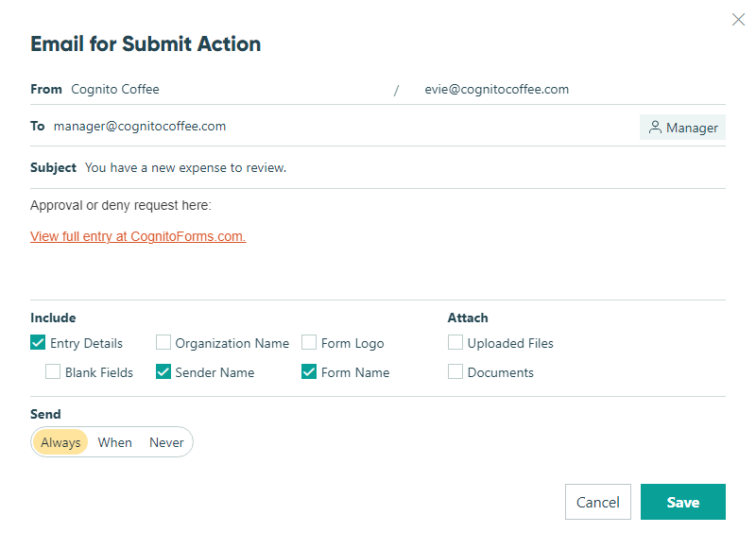Click the email body text area

(377, 244)
